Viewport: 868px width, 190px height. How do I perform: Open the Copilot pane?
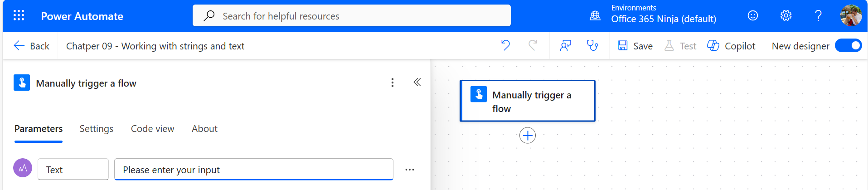coord(731,46)
